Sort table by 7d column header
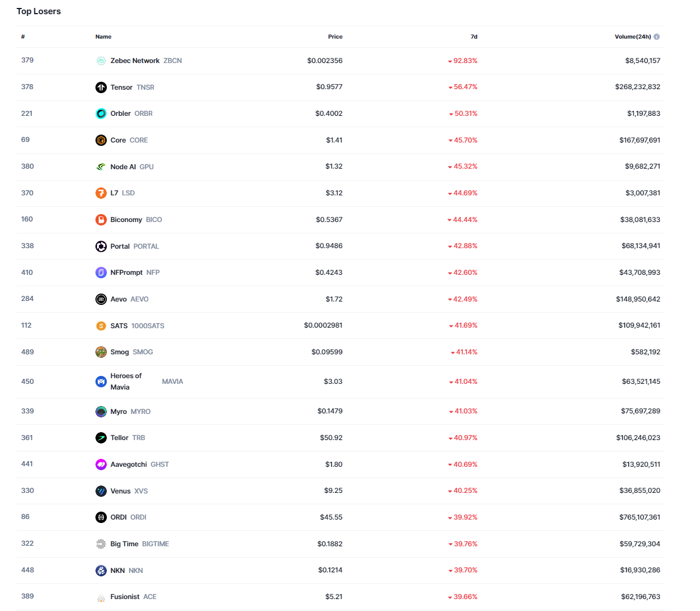This screenshot has height=611, width=700. point(474,37)
